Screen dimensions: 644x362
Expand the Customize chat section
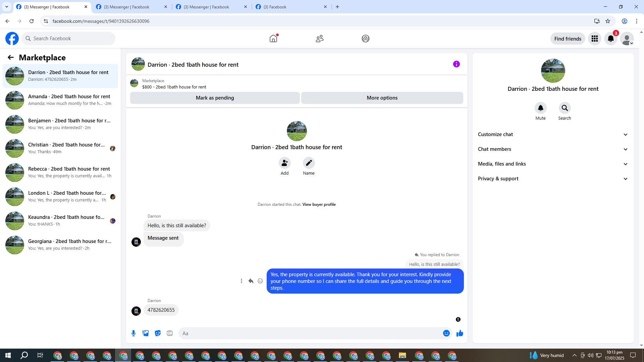553,134
